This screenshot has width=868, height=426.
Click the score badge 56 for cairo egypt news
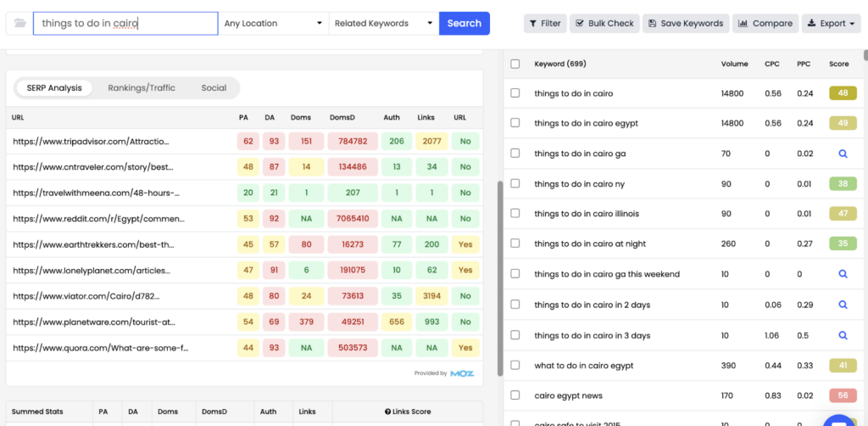point(843,395)
